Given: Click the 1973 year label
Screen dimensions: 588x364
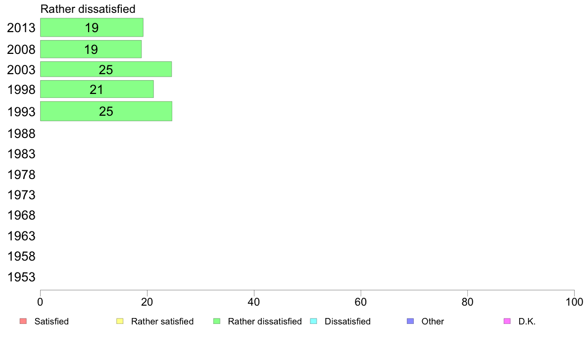Looking at the screenshot, I should (21, 195).
